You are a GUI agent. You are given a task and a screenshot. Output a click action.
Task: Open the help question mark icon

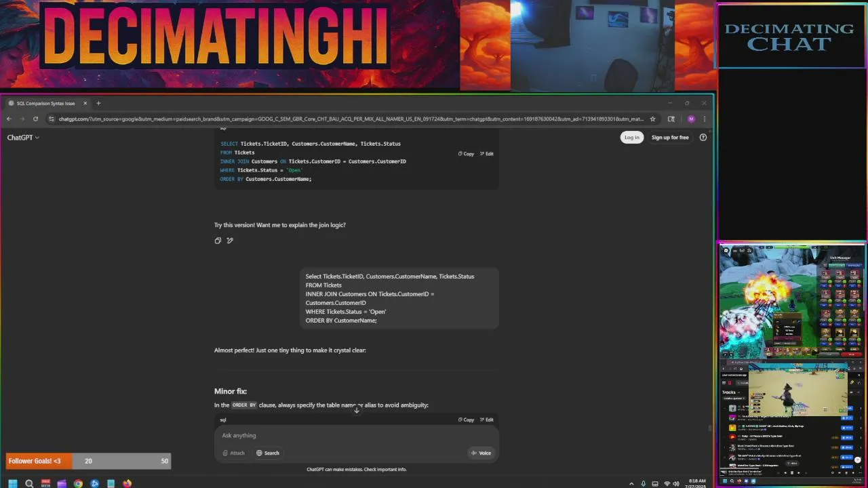(x=703, y=138)
